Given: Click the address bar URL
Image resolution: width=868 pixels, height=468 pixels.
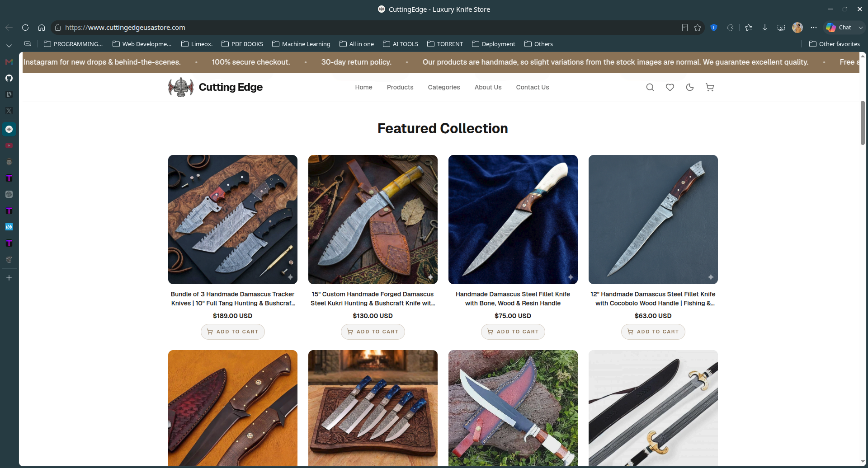Looking at the screenshot, I should coord(125,28).
